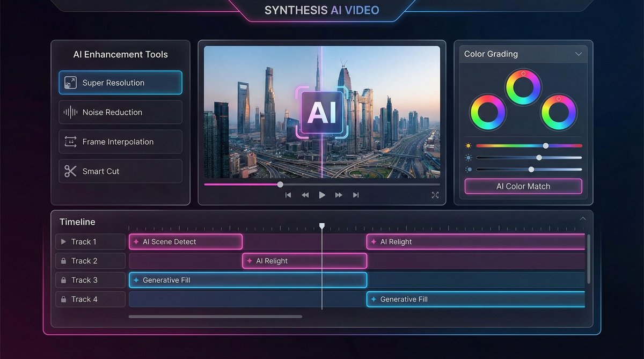The width and height of the screenshot is (644, 359).
Task: Select the AI Scene Detect clip
Action: pos(186,242)
